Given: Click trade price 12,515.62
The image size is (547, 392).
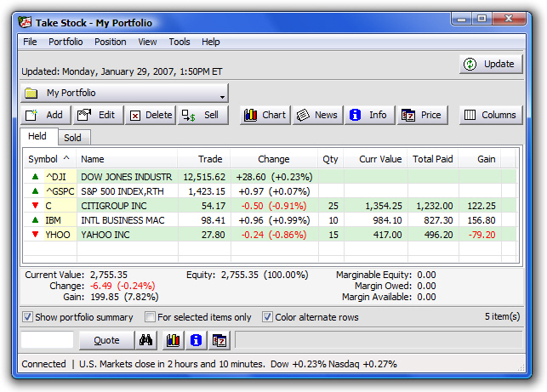Looking at the screenshot, I should [x=204, y=177].
